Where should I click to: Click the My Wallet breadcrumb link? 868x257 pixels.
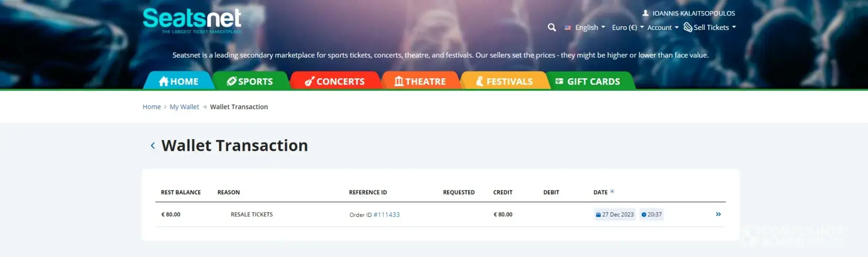(x=184, y=107)
